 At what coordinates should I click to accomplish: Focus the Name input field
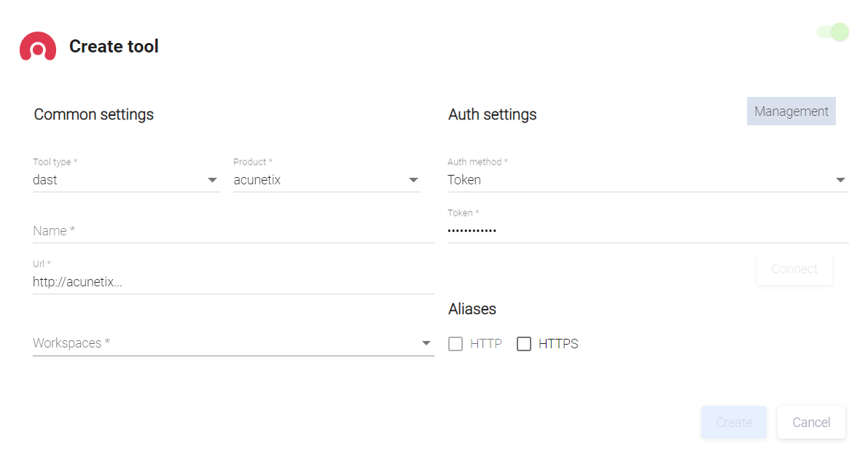[233, 231]
